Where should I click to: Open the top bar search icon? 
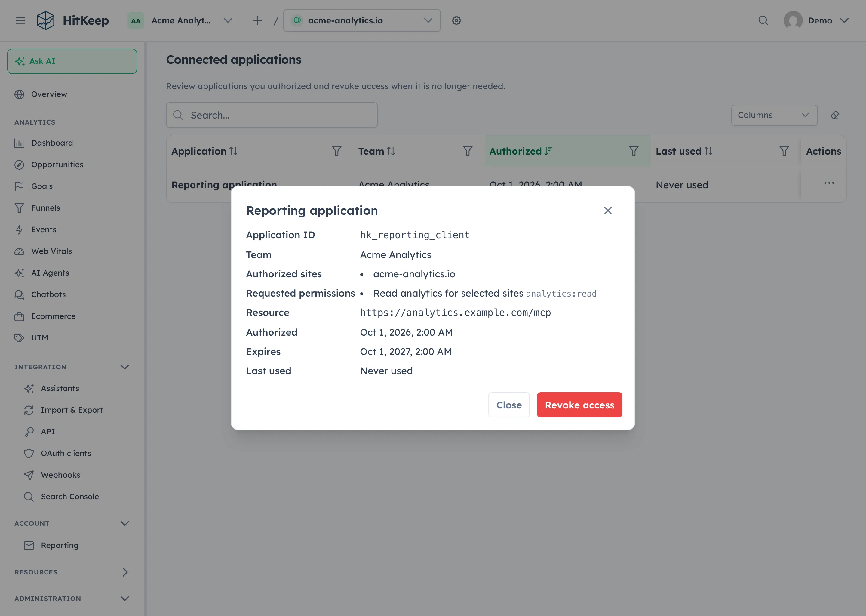(x=763, y=20)
